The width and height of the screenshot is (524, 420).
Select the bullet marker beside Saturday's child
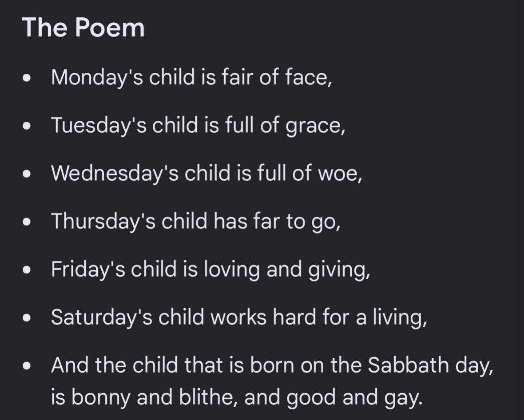click(x=27, y=318)
